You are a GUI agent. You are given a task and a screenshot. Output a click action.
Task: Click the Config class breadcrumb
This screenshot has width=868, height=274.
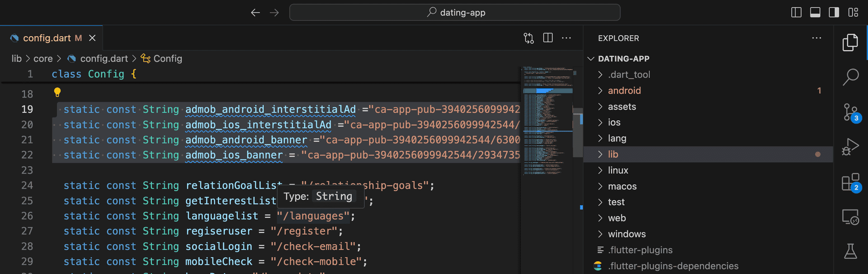coord(168,58)
